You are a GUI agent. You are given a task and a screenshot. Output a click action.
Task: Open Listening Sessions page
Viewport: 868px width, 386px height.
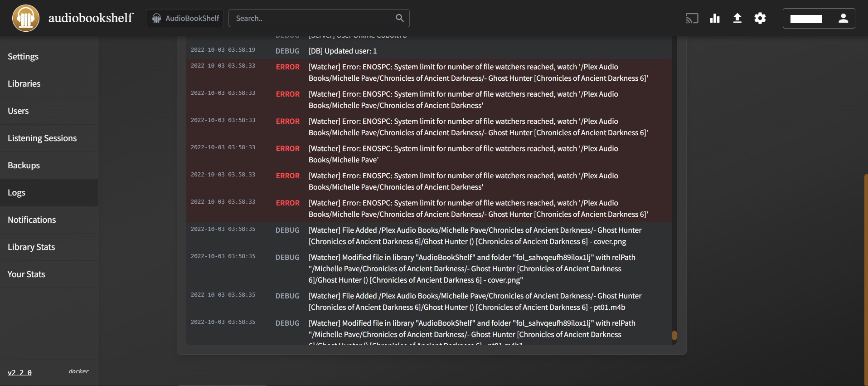pos(49,138)
